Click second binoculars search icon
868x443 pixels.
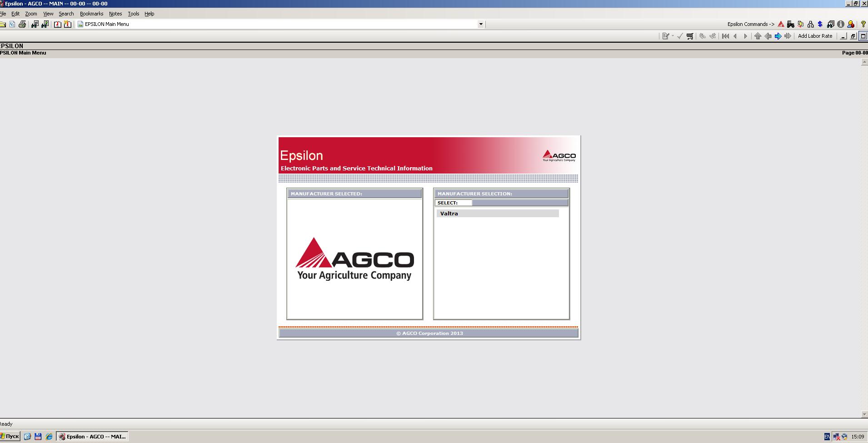pyautogui.click(x=45, y=24)
